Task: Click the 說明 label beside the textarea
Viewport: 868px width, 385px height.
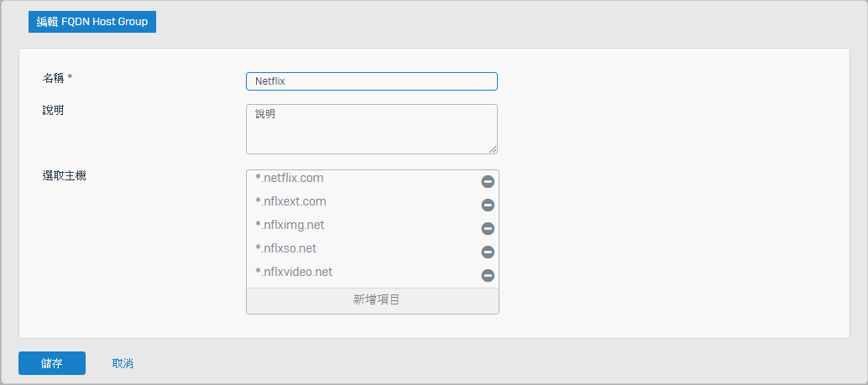Action: coord(53,110)
